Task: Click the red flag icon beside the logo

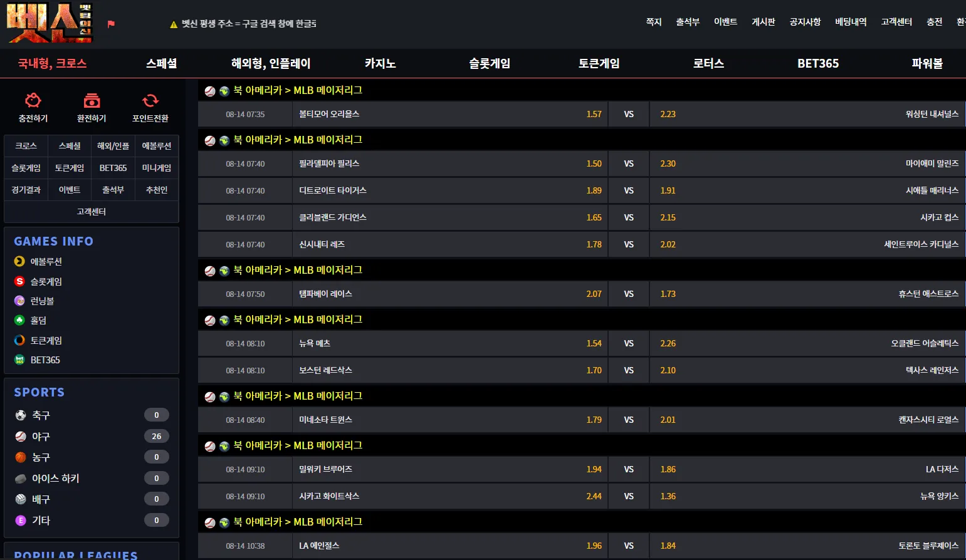Action: tap(111, 24)
